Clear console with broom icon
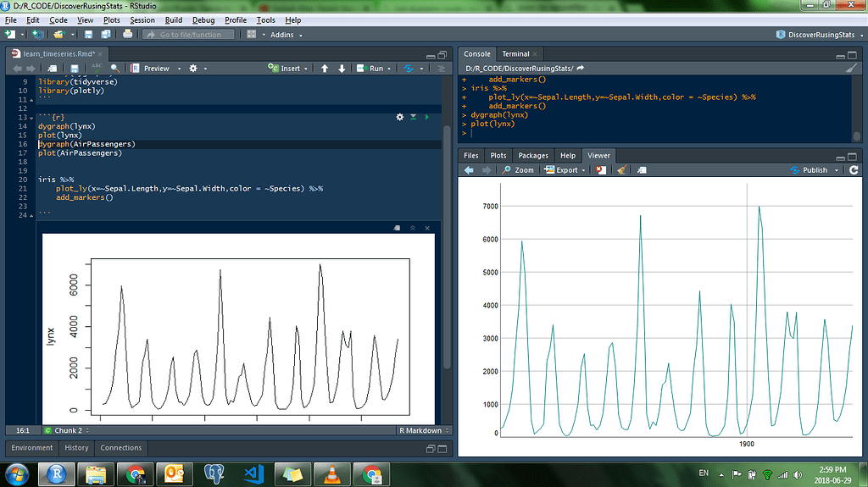 coord(851,69)
